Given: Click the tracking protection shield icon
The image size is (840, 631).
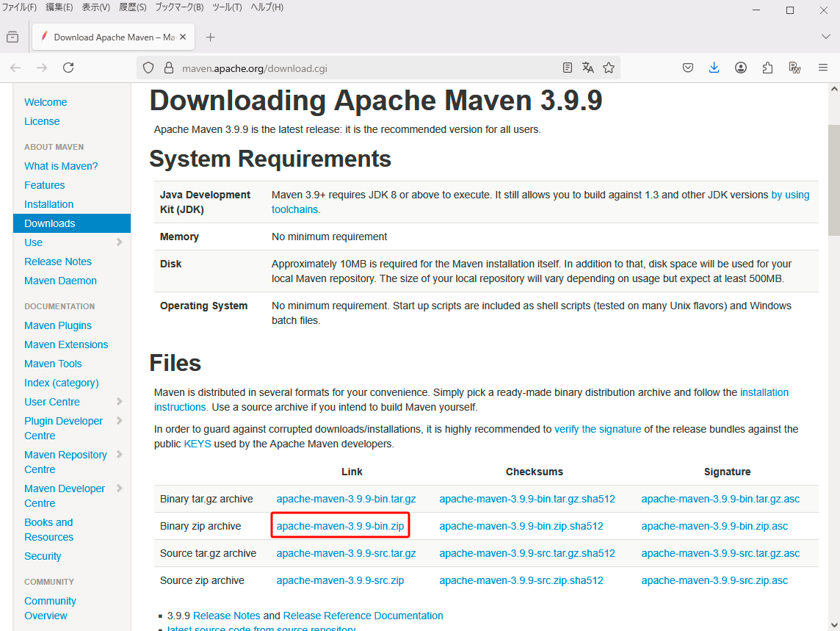Looking at the screenshot, I should (148, 68).
